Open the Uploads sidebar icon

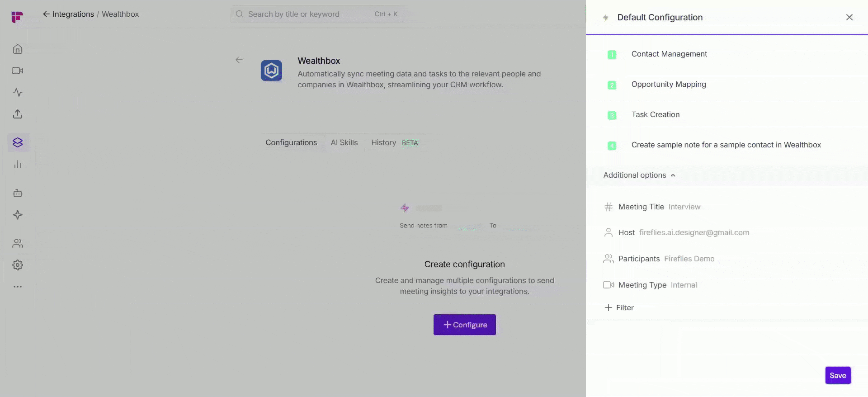tap(18, 114)
